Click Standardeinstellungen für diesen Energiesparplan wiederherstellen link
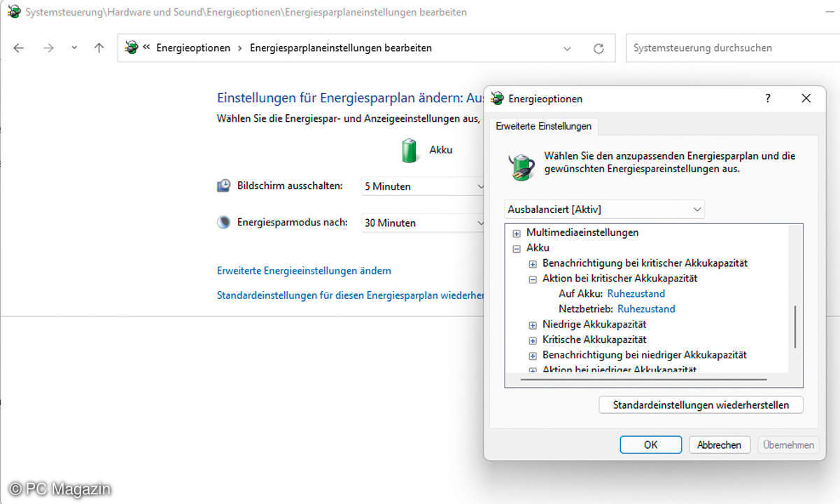The width and height of the screenshot is (840, 504). [x=350, y=295]
